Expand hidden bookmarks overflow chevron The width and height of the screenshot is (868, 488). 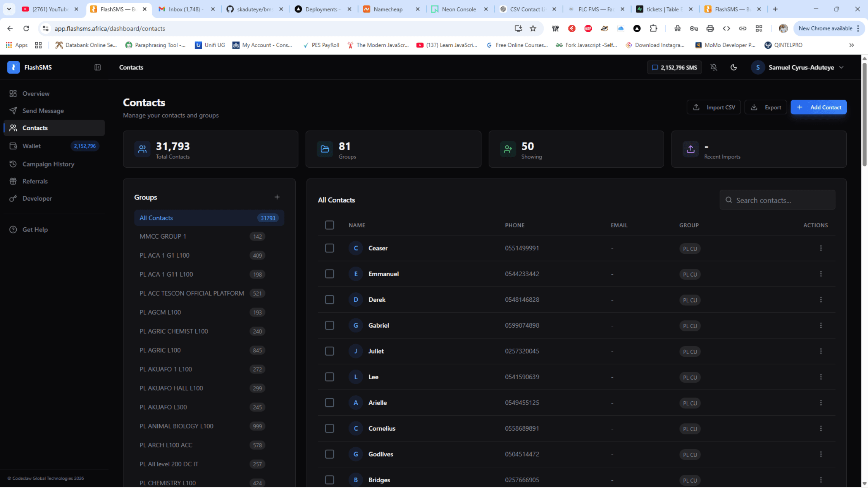[852, 45]
